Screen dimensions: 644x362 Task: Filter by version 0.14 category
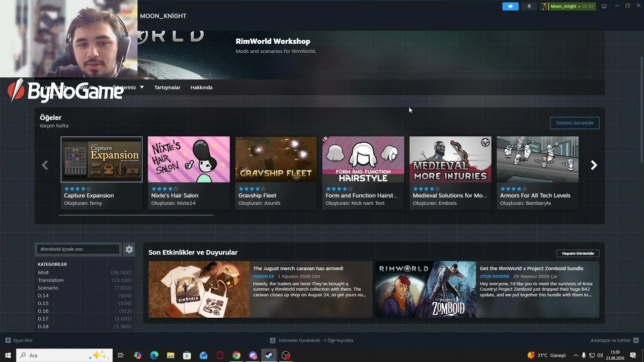coord(43,296)
